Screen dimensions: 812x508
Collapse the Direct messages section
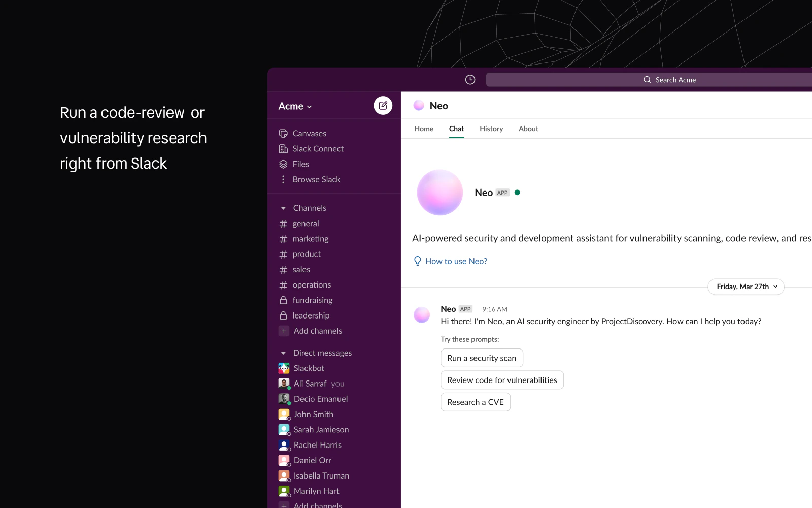click(x=283, y=353)
